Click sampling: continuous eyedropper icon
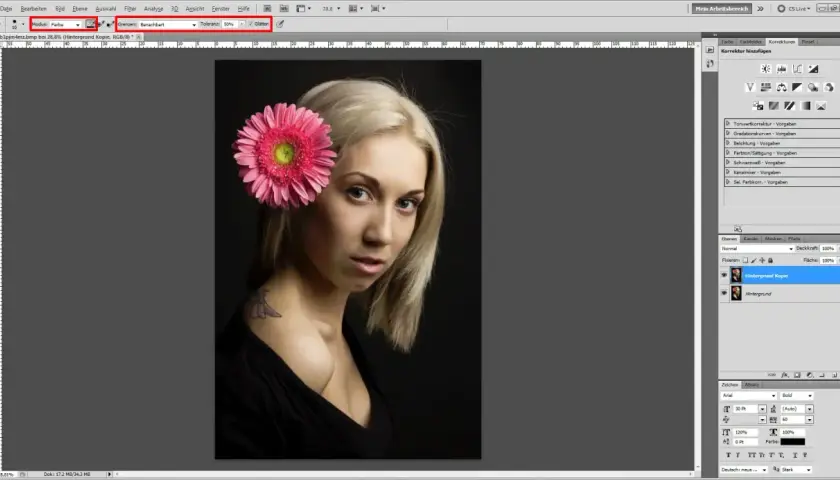 coord(91,24)
